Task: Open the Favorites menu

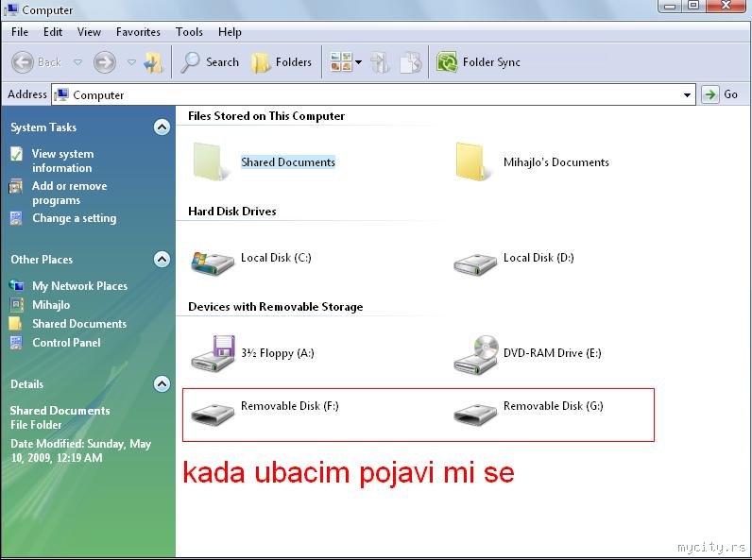Action: (x=138, y=32)
